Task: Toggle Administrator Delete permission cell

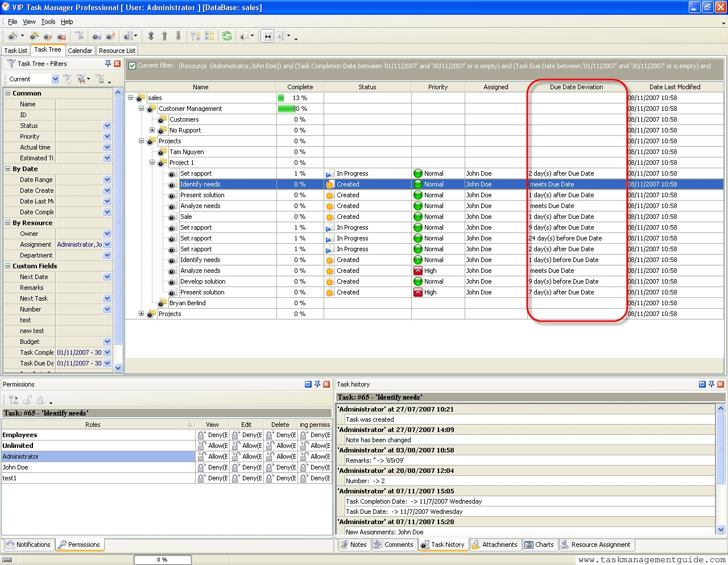Action: pos(280,456)
